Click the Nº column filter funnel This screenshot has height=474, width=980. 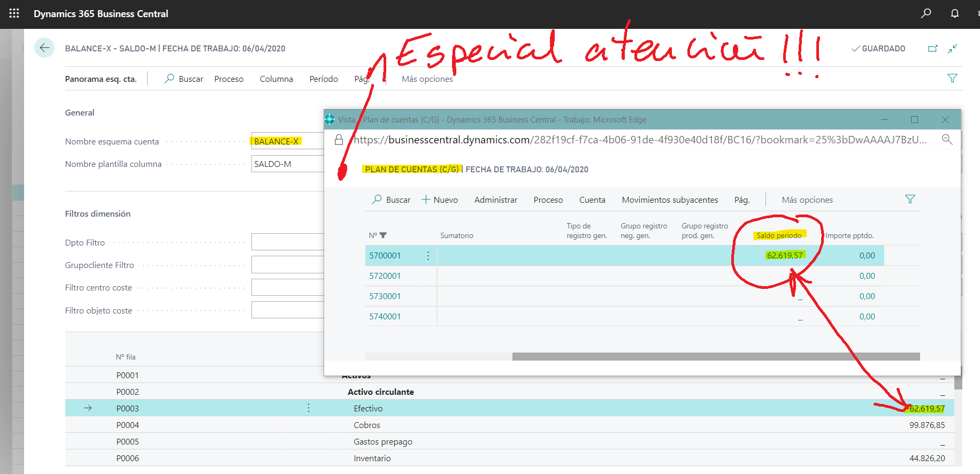click(x=383, y=235)
